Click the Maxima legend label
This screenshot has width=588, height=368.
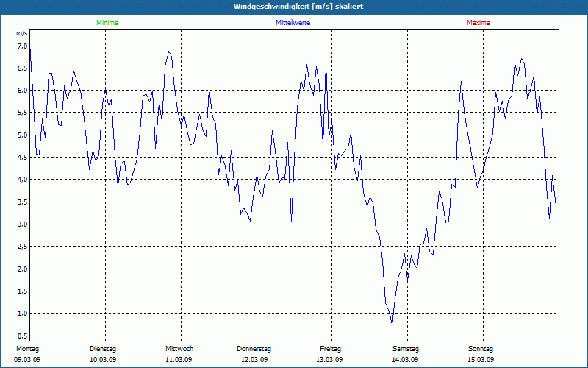478,23
